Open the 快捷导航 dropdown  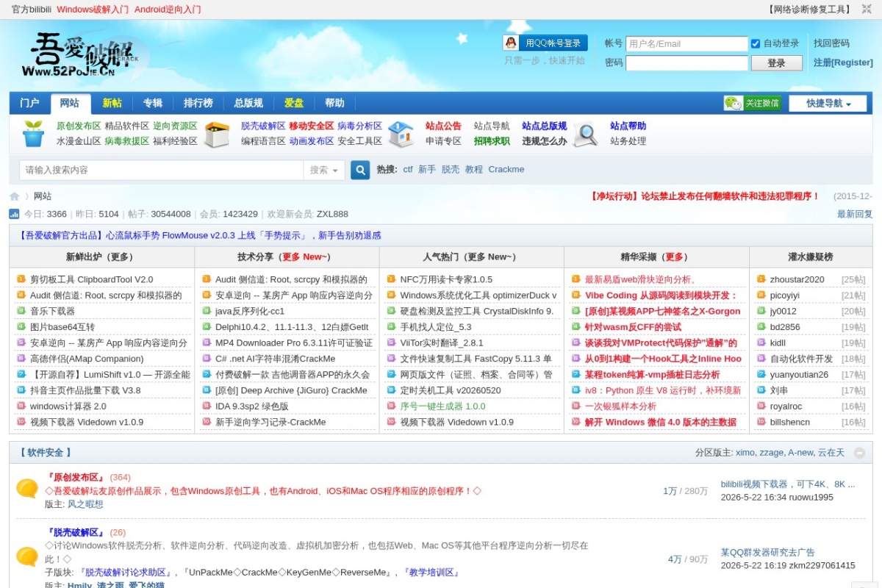(828, 104)
